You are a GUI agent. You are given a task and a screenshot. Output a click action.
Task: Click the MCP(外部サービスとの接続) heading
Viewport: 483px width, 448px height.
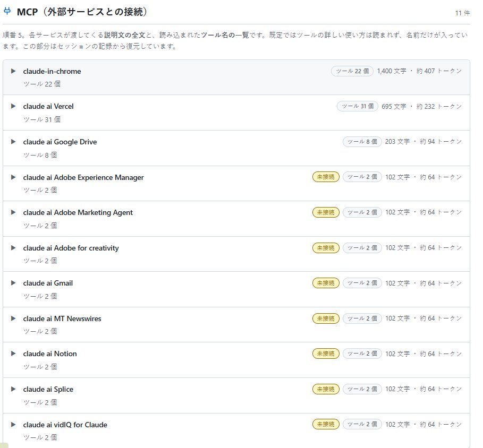click(83, 12)
